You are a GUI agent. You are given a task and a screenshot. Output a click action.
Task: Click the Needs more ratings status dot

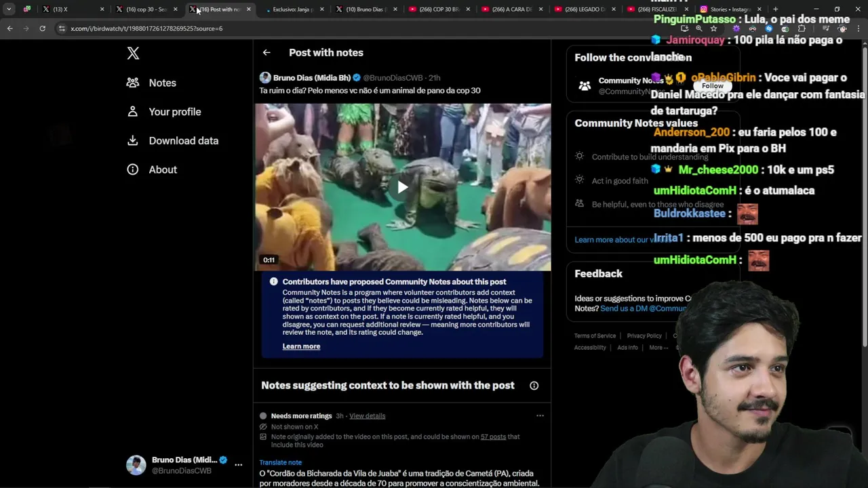(263, 416)
